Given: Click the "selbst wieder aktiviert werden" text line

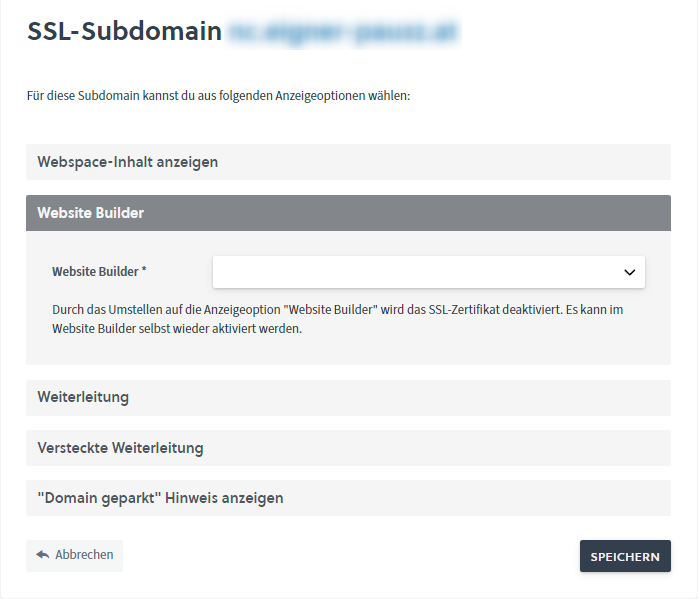Looking at the screenshot, I should [176, 329].
